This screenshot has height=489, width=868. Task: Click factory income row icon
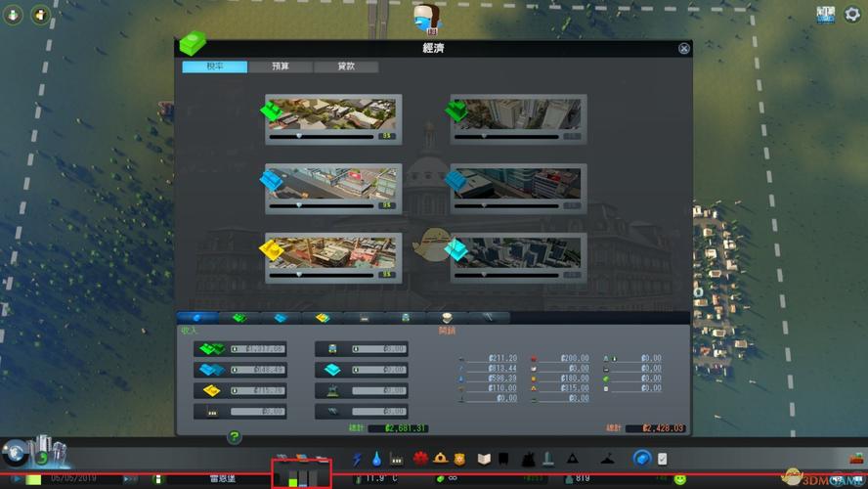[212, 412]
